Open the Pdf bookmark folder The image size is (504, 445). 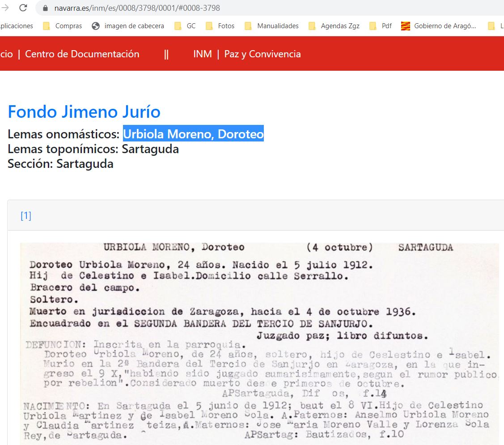pyautogui.click(x=381, y=26)
